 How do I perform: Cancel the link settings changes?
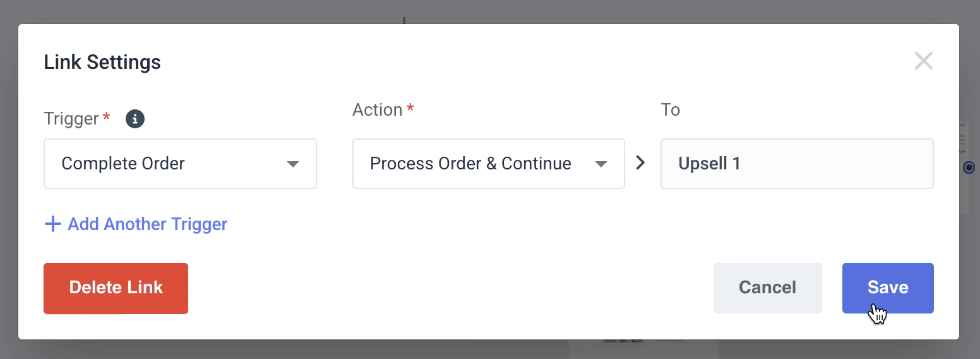[767, 288]
